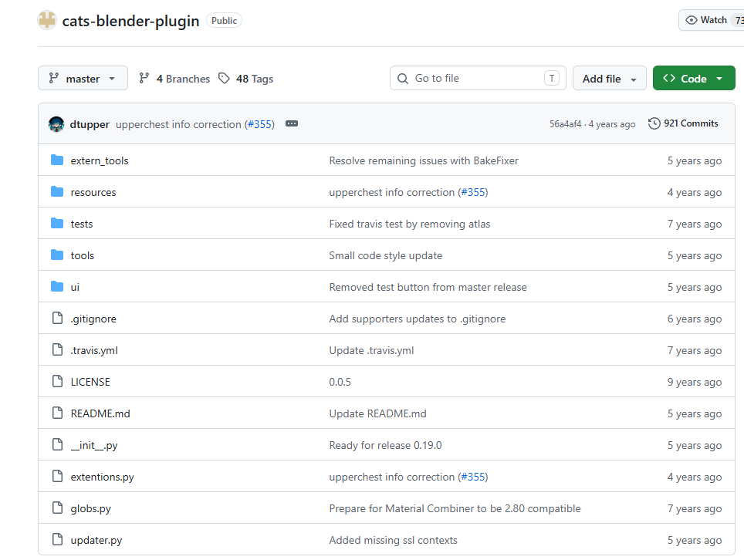Image resolution: width=744 pixels, height=560 pixels.
Task: Open the ui folder name
Action: coord(75,288)
